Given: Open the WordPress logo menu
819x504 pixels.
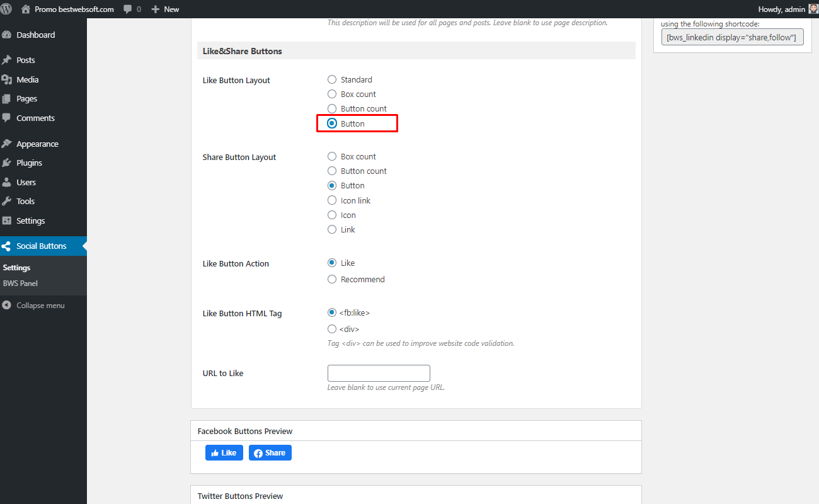Looking at the screenshot, I should (x=7, y=9).
